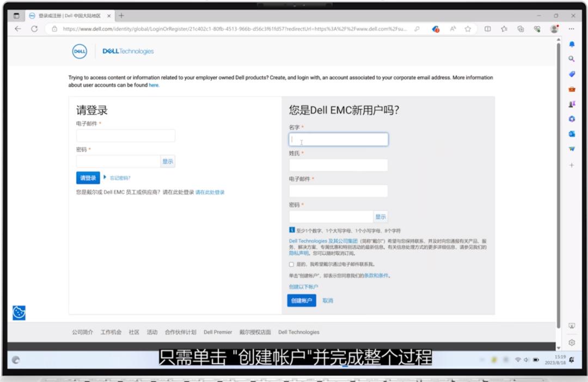Add this page to favorites with the star
Viewport: 588px width, 382px height.
pos(468,29)
